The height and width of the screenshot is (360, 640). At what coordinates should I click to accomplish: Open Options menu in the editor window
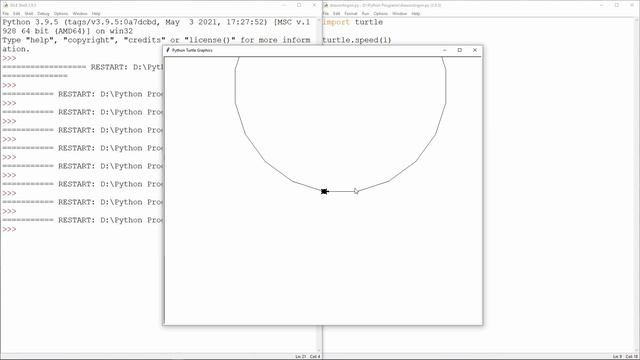pos(380,13)
